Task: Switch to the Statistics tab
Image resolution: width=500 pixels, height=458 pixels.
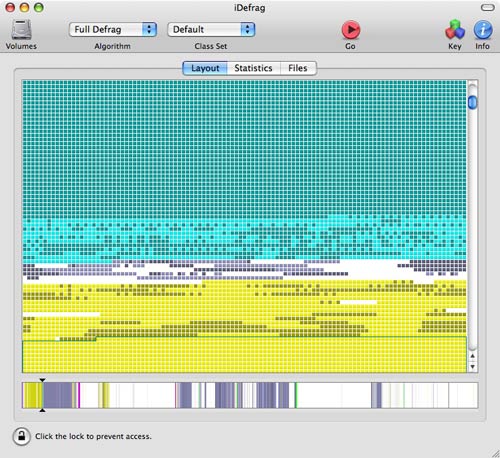Action: coord(253,68)
